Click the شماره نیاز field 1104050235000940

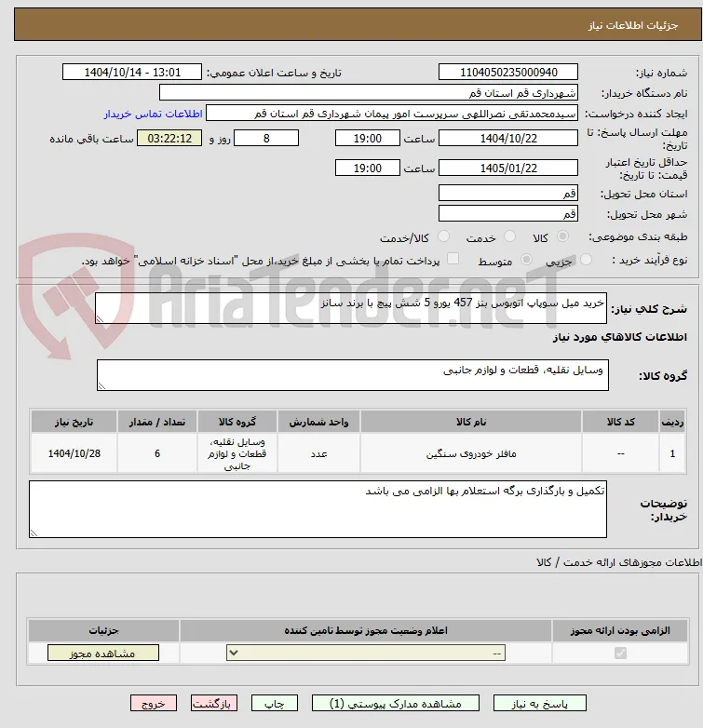[508, 72]
